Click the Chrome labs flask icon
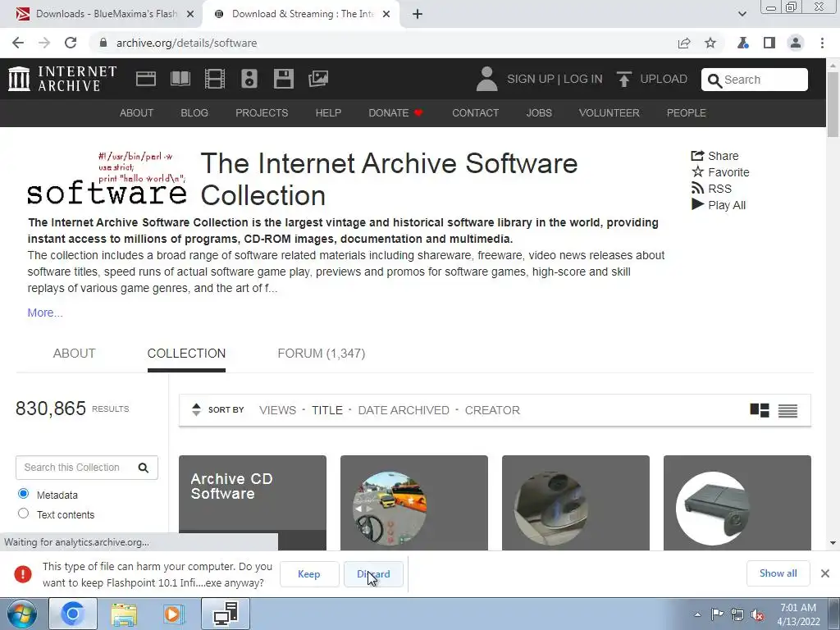 743,43
